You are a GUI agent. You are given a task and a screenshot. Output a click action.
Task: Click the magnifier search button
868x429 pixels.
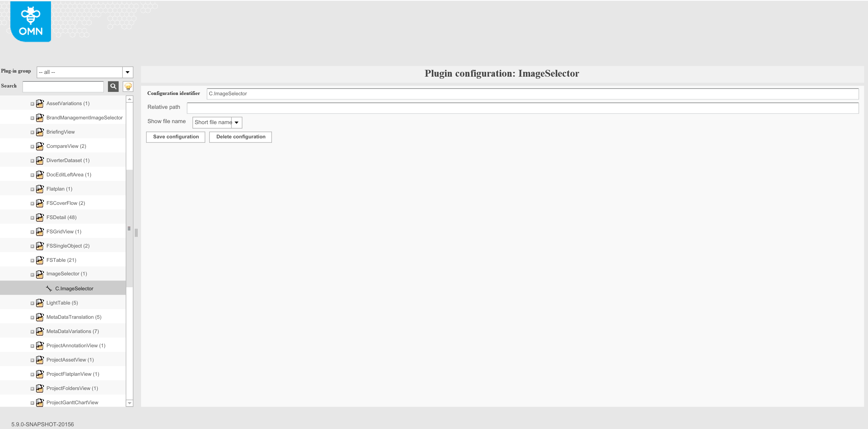113,86
